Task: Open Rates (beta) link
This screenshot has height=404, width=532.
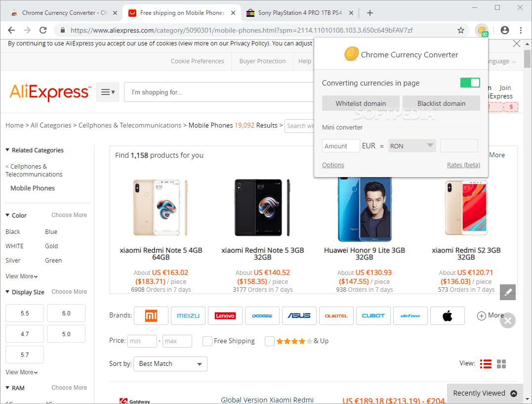Action: 463,165
